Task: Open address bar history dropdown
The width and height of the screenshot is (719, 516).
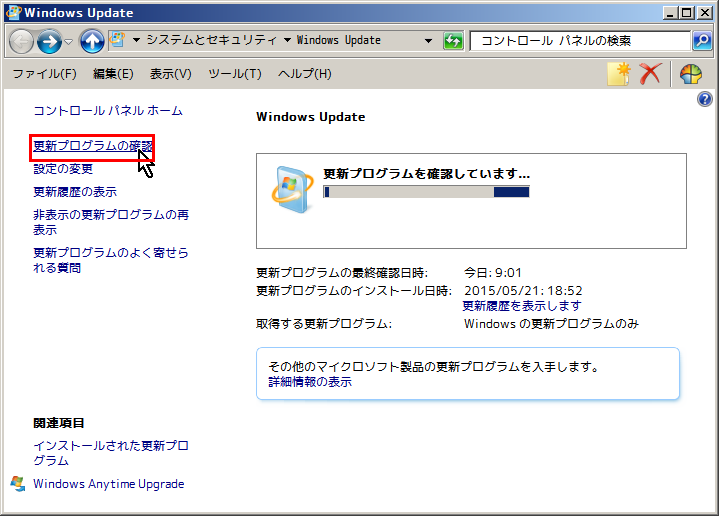Action: (428, 41)
